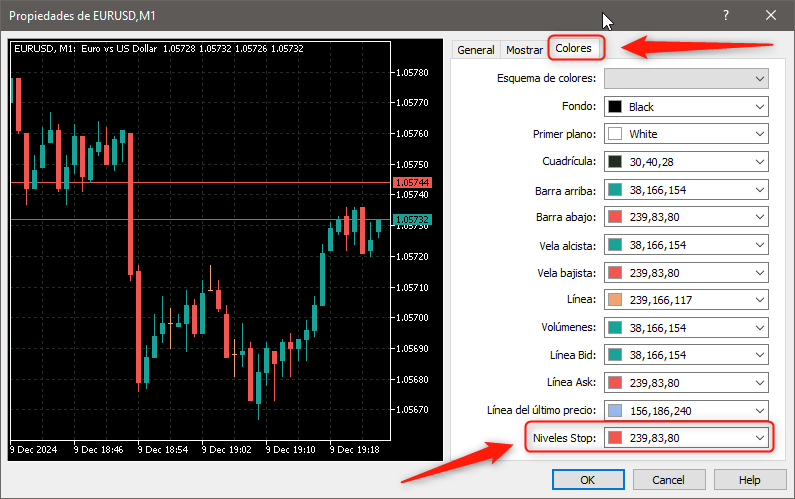The width and height of the screenshot is (795, 499).
Task: Select the Colores tab
Action: click(x=573, y=48)
